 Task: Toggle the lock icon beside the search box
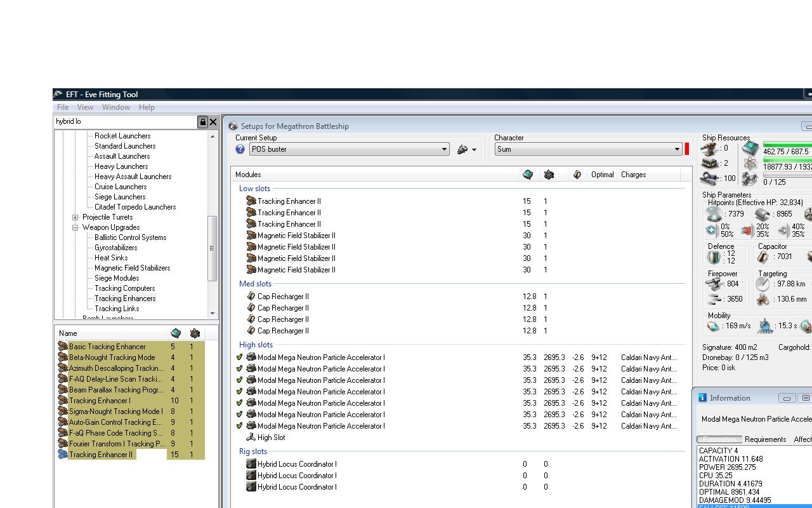tap(203, 121)
